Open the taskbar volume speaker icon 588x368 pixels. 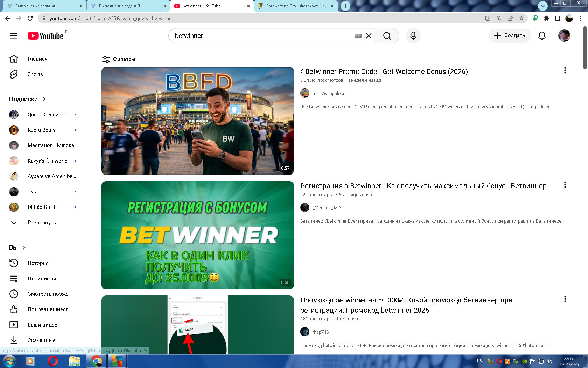coord(549,361)
